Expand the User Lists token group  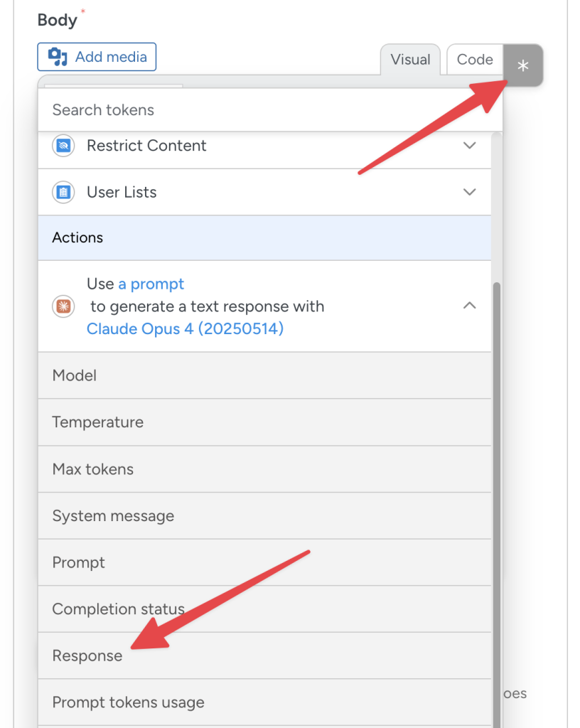click(x=469, y=192)
